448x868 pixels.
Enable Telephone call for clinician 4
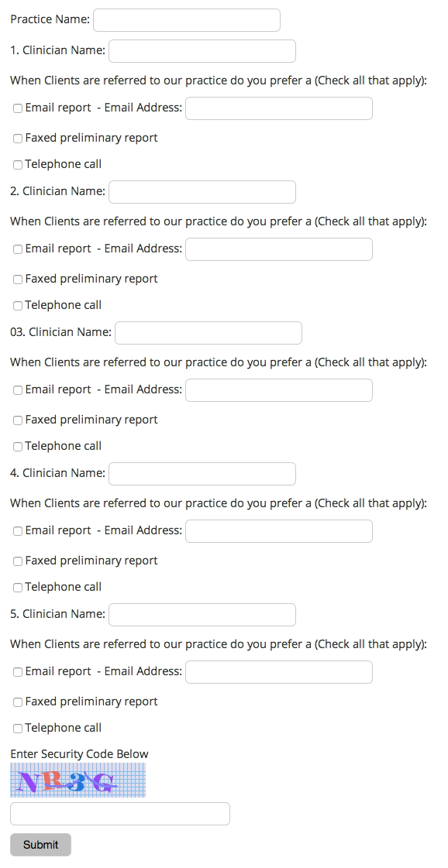point(18,588)
